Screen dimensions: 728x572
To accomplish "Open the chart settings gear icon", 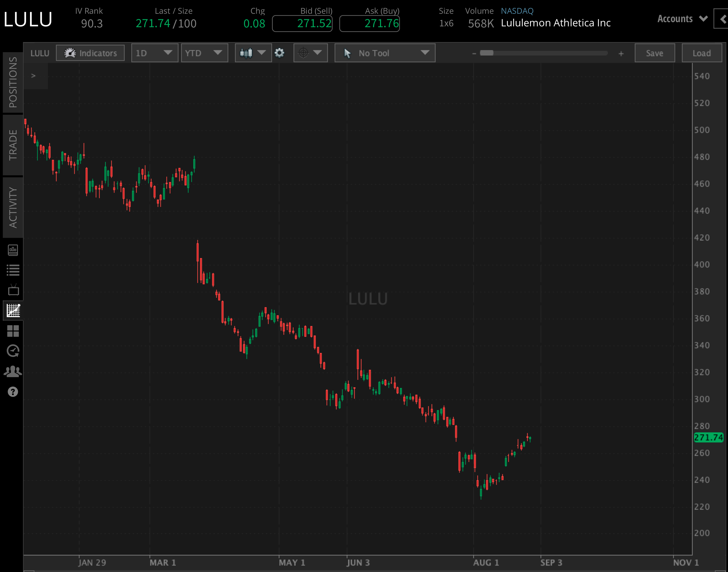I will [x=279, y=53].
